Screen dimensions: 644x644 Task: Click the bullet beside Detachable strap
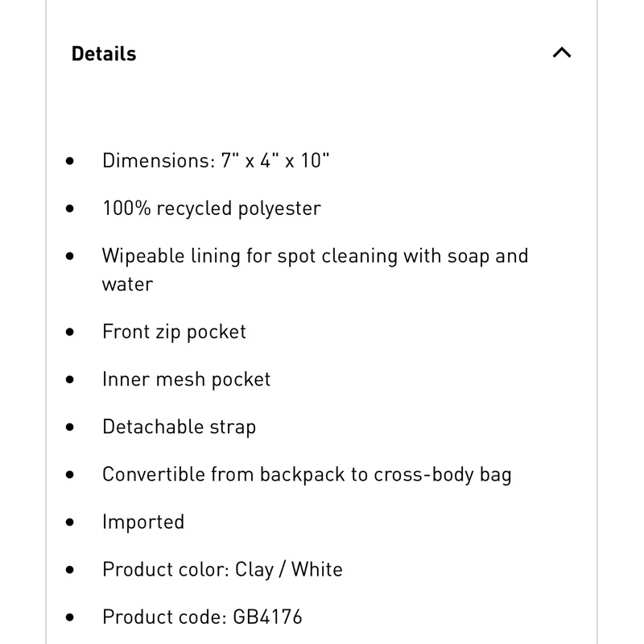tap(70, 427)
